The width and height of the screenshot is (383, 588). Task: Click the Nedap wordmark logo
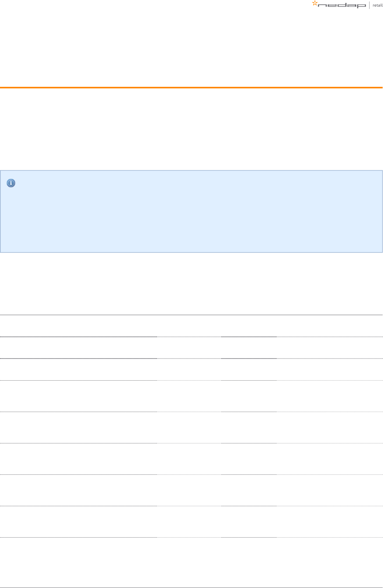tap(341, 6)
